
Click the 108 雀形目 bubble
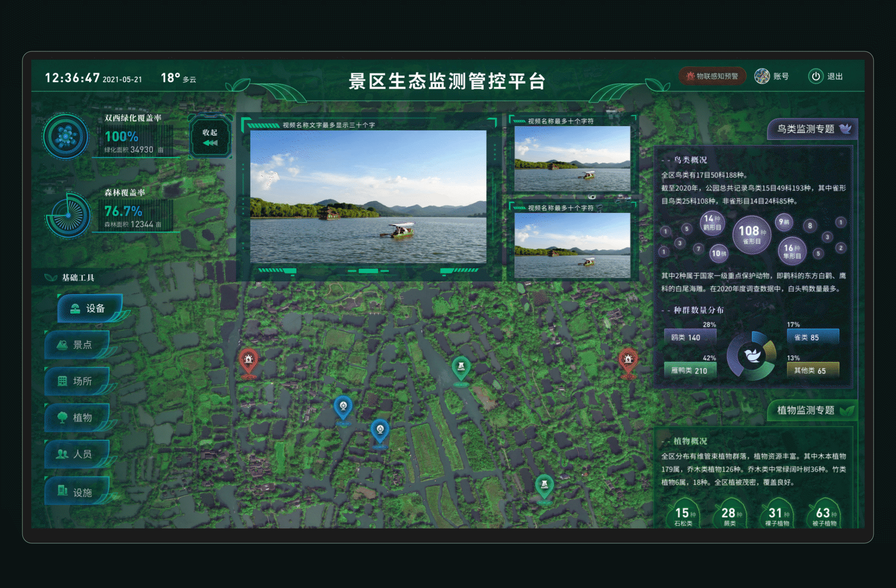coord(751,234)
